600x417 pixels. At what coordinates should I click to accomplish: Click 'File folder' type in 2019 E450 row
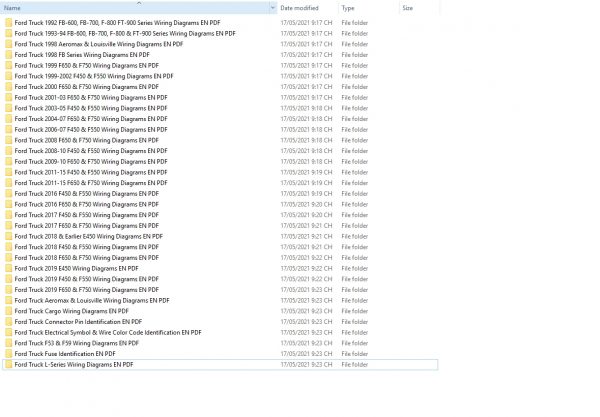[355, 269]
